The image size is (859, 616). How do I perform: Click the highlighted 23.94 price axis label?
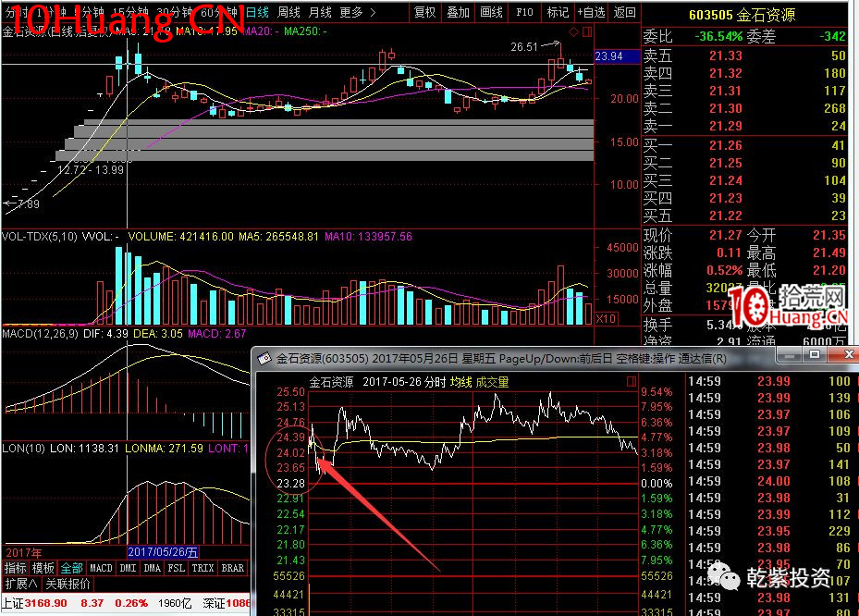point(617,56)
